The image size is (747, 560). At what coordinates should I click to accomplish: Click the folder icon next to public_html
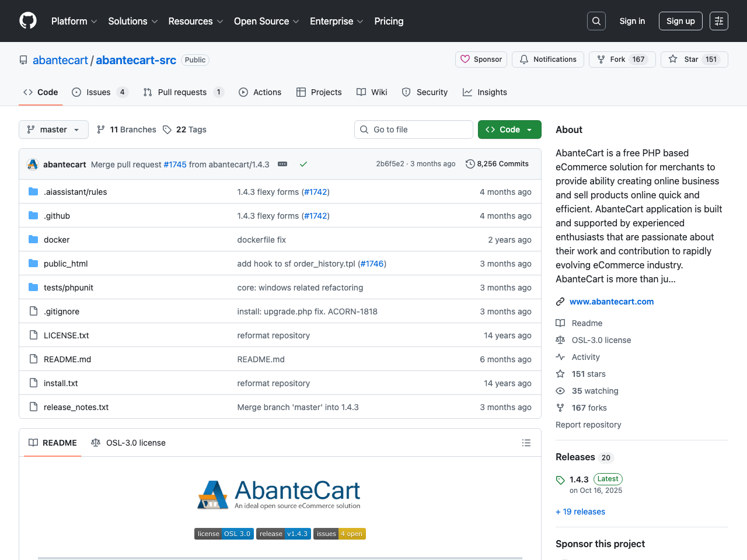pos(33,263)
